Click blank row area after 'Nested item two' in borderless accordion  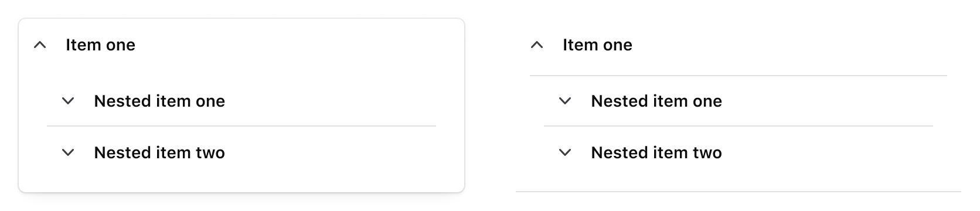click(x=828, y=152)
